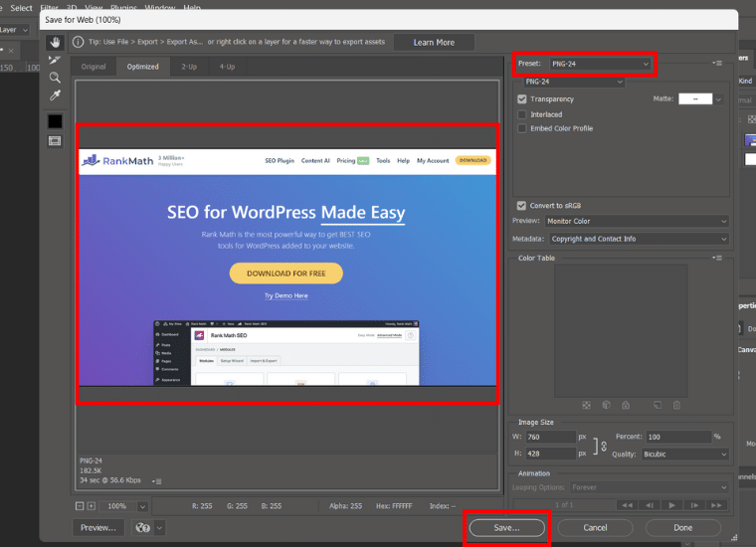
Task: Click the Percent input field
Action: 678,438
